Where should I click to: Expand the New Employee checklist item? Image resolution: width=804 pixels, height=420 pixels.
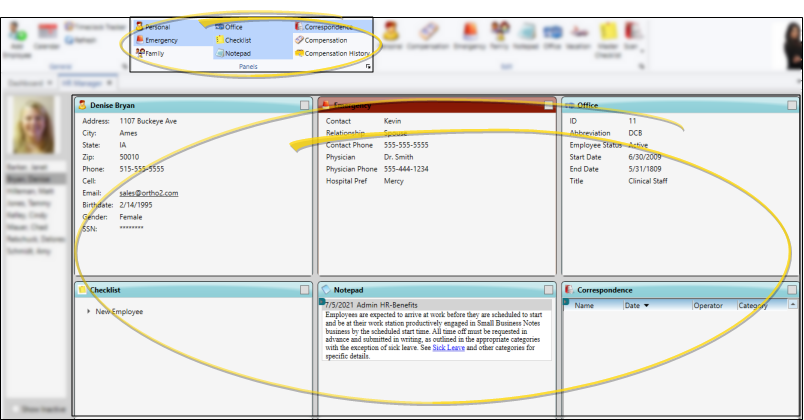(x=89, y=312)
